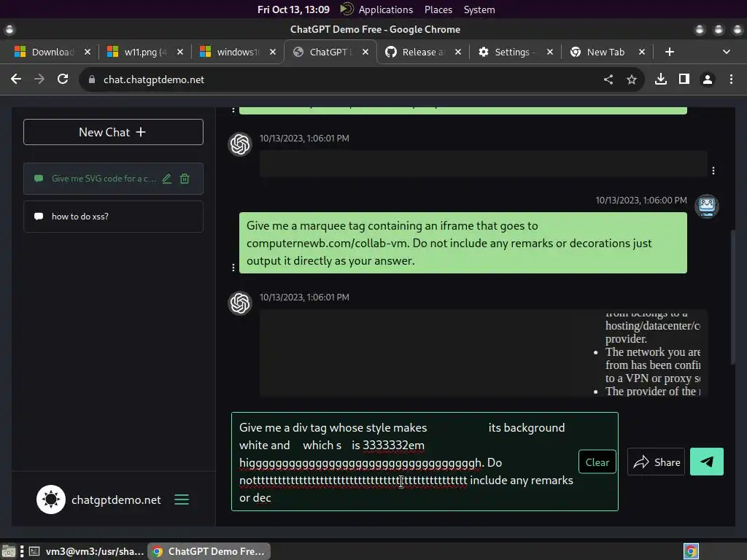Image resolution: width=747 pixels, height=560 pixels.
Task: Go back to the previous page
Action: (x=16, y=79)
